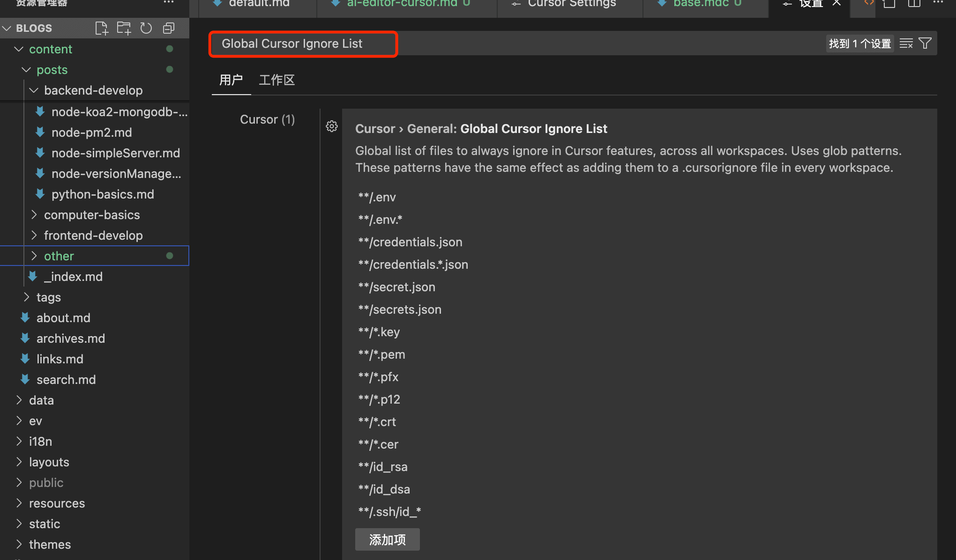Expand the frontend-develop folder
The image size is (956, 560).
tap(95, 236)
